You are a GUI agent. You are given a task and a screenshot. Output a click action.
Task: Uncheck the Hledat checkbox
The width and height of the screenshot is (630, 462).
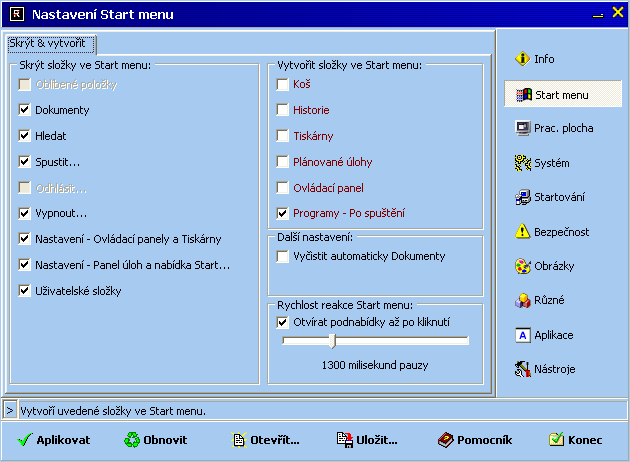coord(25,136)
